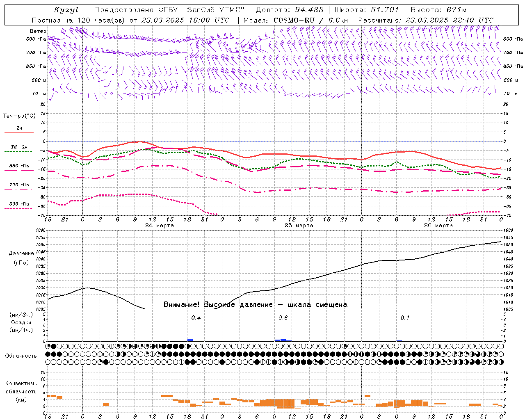
Task: Click the "Высота: 671м" header field
Action: (x=438, y=10)
